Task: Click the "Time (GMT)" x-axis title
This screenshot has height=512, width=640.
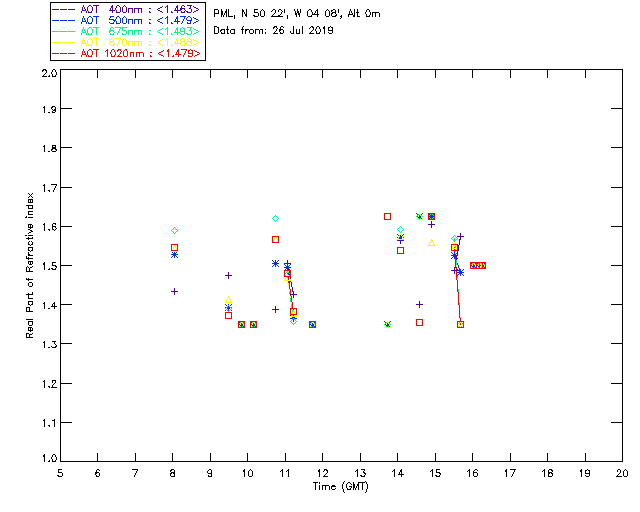Action: pyautogui.click(x=340, y=487)
